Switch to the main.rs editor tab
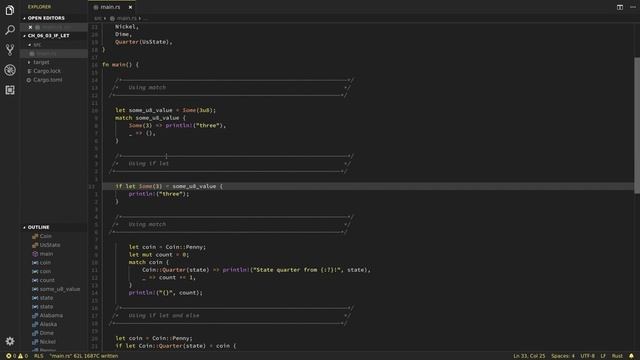The image size is (640, 360). (x=110, y=7)
